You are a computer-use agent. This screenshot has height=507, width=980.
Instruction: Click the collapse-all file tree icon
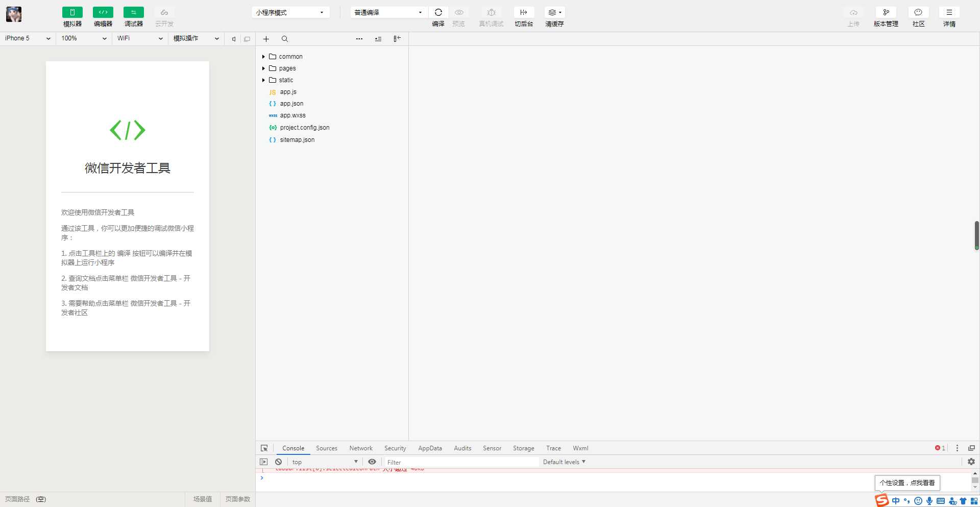pyautogui.click(x=378, y=39)
